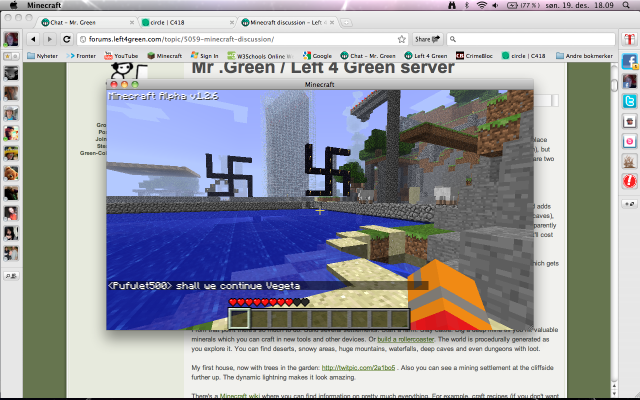This screenshot has width=640, height=400.
Task: Open the Fronter bookmark
Action: pyautogui.click(x=81, y=56)
